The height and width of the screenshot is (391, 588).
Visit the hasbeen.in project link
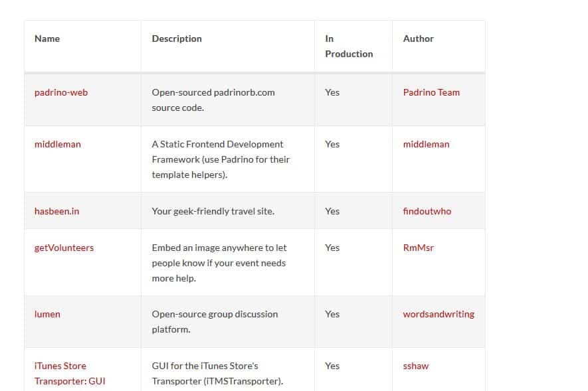tap(56, 211)
